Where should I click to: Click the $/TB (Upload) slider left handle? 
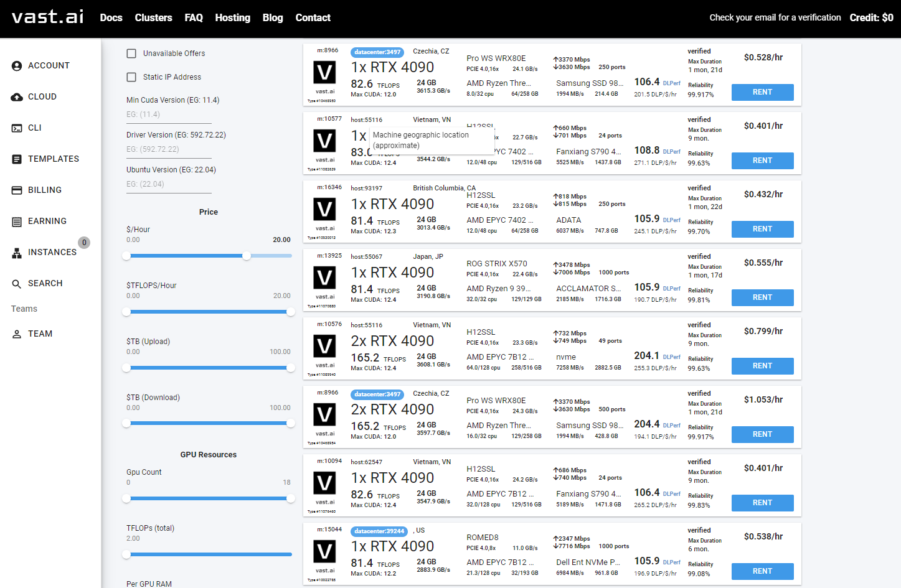(126, 368)
